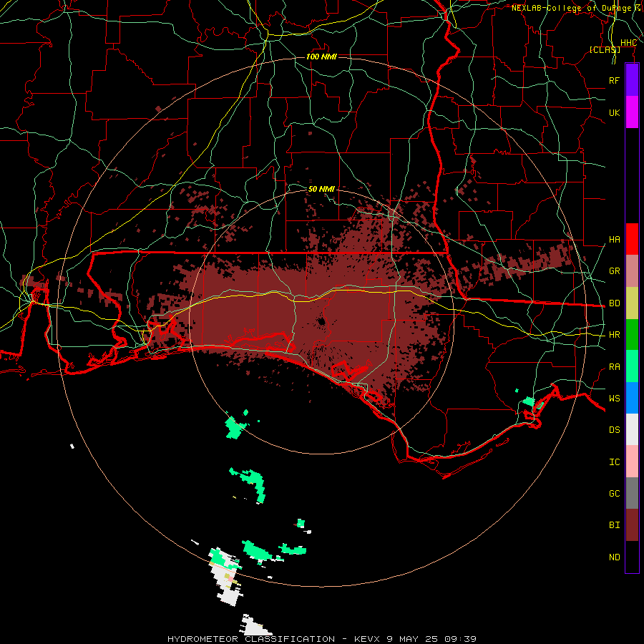Click the RA mint legend swatch
Image resolution: width=644 pixels, height=644 pixels.
pos(632,366)
